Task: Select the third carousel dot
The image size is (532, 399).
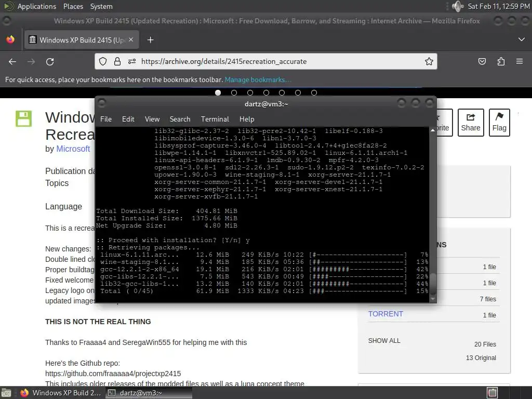Action: 250,92
